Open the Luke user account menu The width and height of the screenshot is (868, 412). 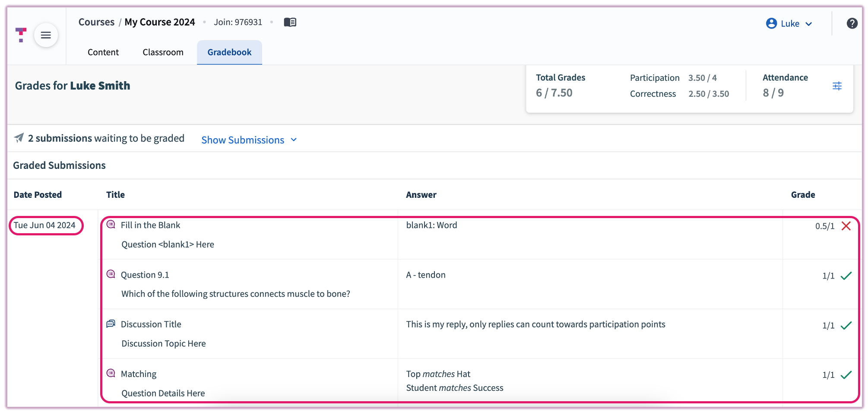[x=789, y=24]
